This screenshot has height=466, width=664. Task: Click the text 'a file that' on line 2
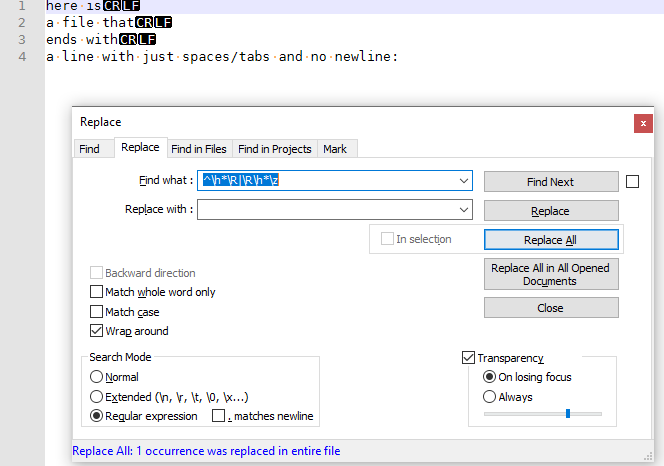click(90, 22)
